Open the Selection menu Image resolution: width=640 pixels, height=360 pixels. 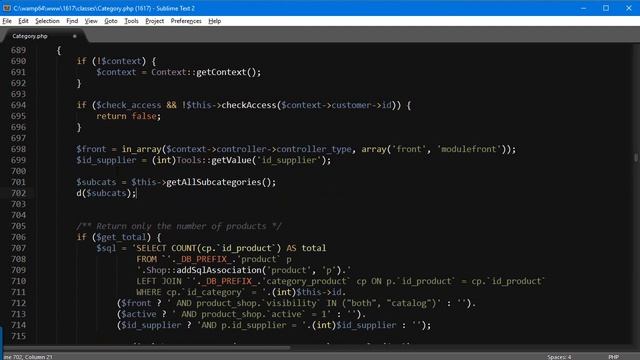pyautogui.click(x=47, y=21)
